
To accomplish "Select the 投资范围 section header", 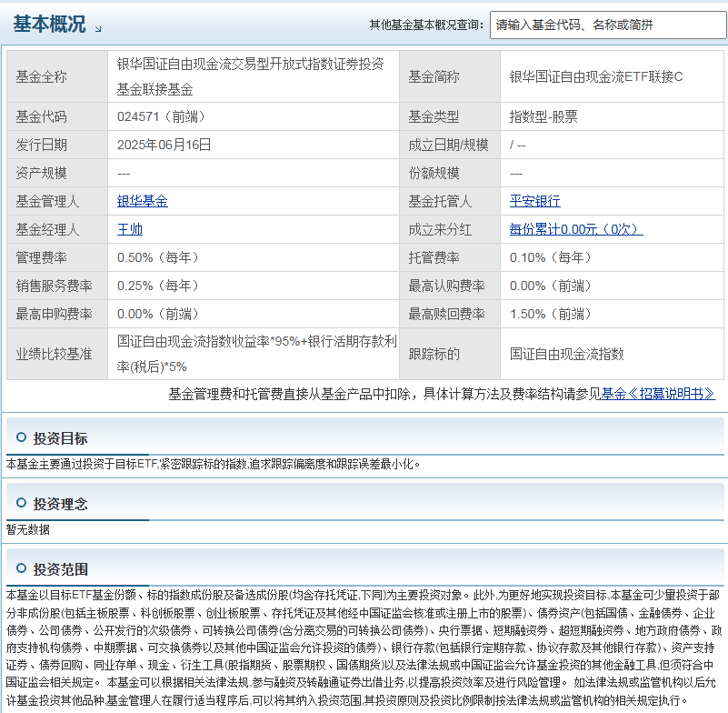I will [60, 569].
